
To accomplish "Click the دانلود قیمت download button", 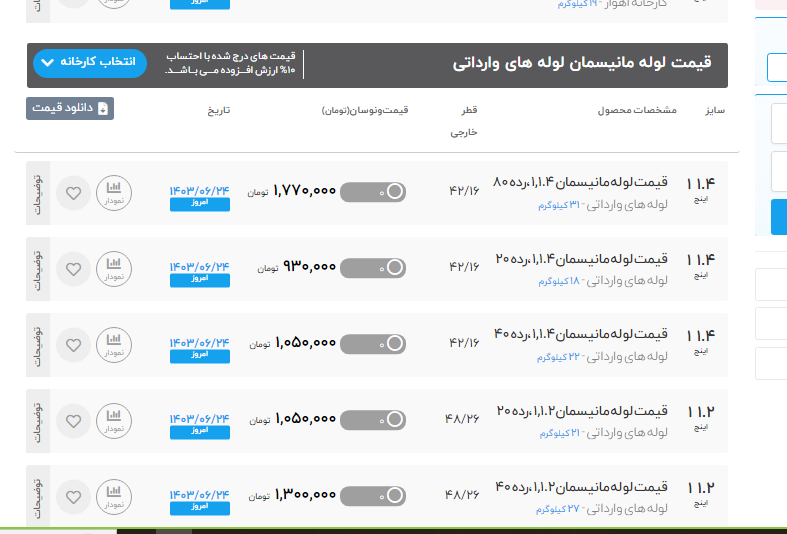I will [x=70, y=108].
